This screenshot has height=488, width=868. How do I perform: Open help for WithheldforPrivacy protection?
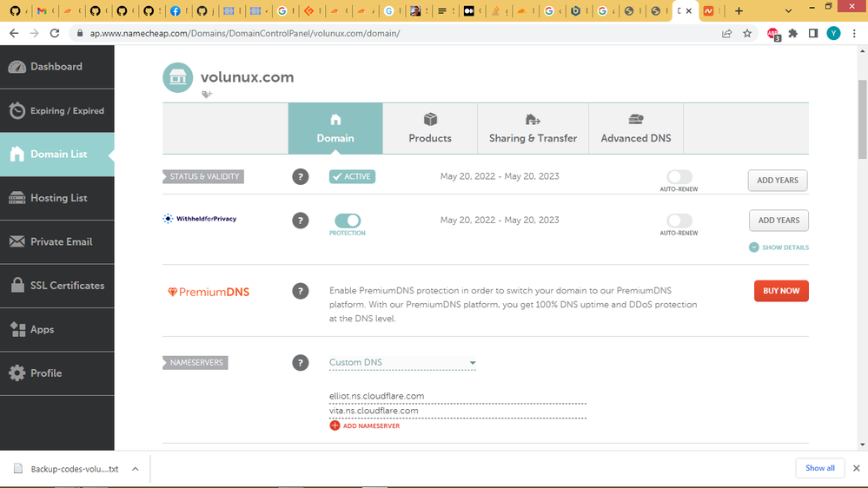pos(300,221)
